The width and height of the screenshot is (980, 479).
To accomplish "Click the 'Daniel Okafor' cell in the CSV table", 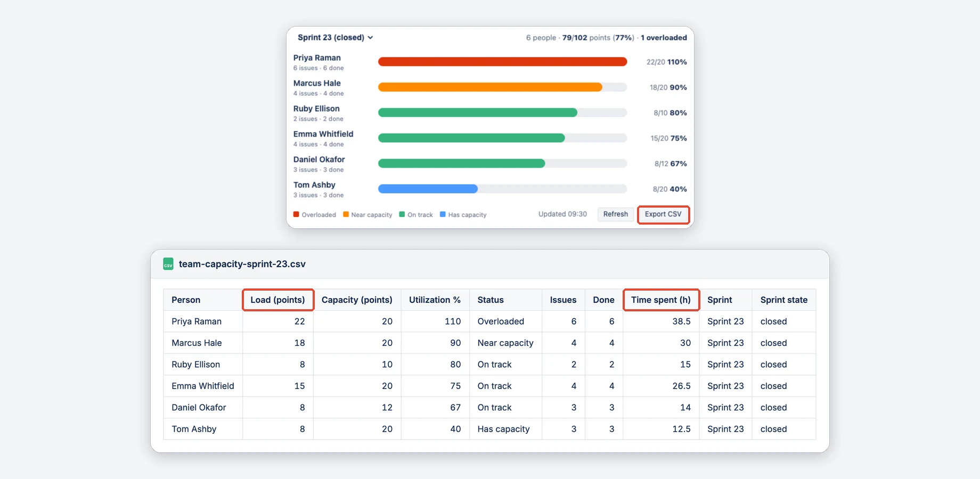I will click(x=203, y=408).
